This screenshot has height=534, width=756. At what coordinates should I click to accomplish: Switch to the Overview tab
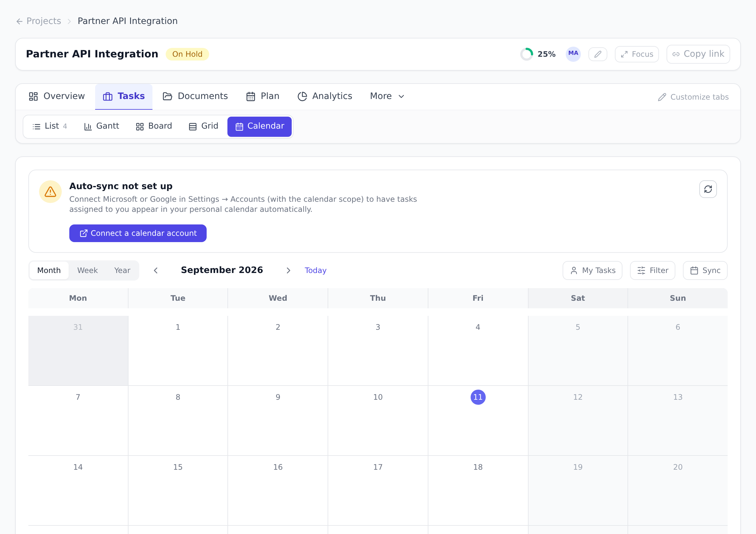[57, 96]
